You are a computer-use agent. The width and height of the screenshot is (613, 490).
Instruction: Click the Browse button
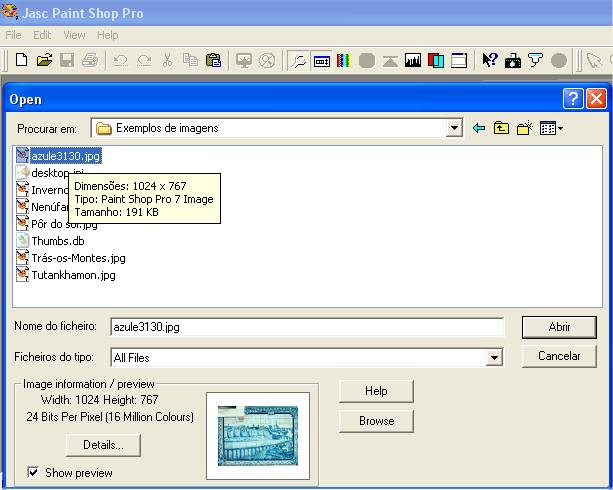click(376, 421)
